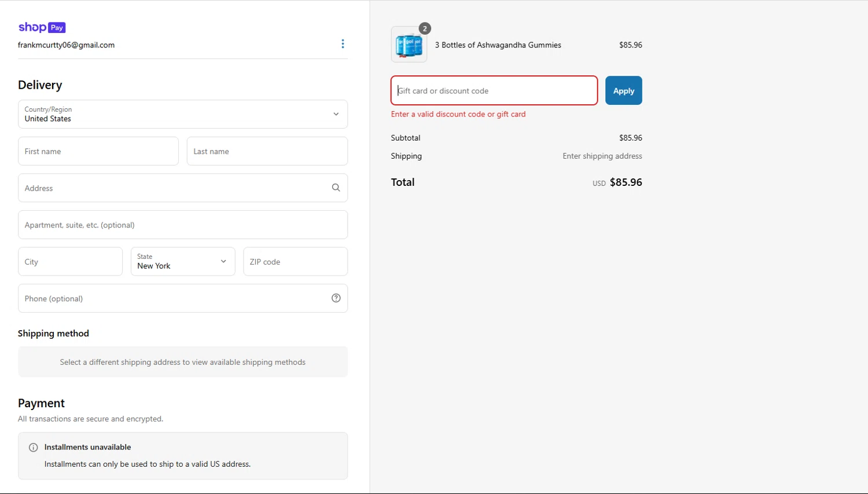
Task: Click the address search magnifier icon
Action: tap(336, 188)
